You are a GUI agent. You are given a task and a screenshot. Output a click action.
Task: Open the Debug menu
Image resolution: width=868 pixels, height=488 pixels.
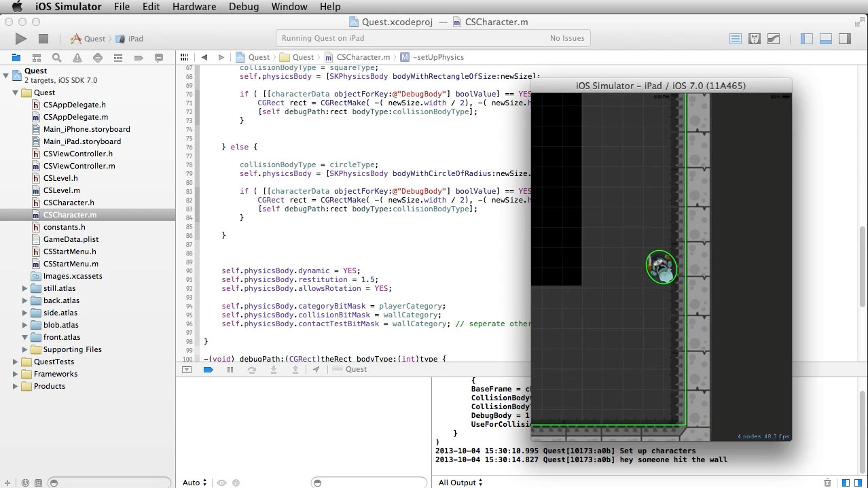[x=243, y=7]
